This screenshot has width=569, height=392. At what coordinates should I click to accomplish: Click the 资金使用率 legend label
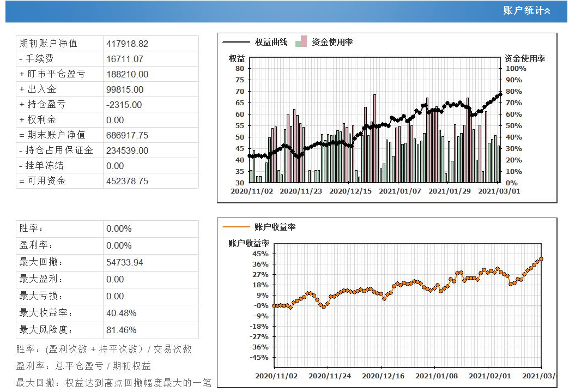point(332,42)
